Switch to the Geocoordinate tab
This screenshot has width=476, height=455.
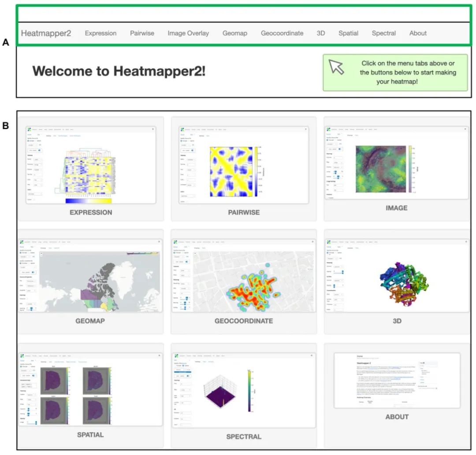[x=282, y=33]
